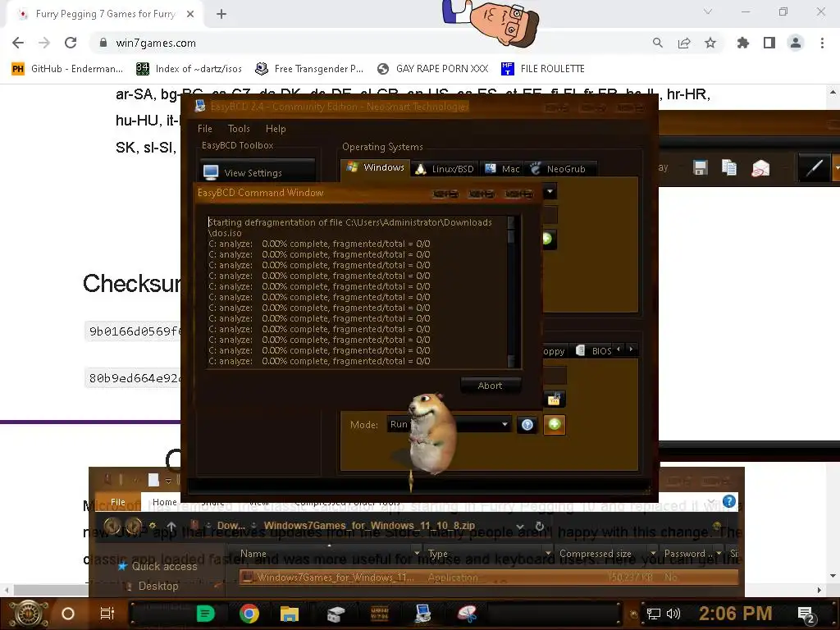Click File Explorer's forward navigation button

point(134,526)
